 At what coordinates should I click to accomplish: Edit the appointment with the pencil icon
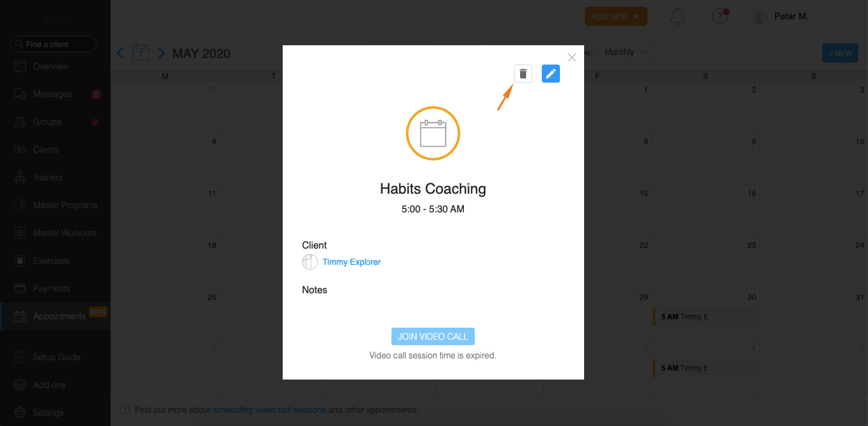tap(551, 74)
